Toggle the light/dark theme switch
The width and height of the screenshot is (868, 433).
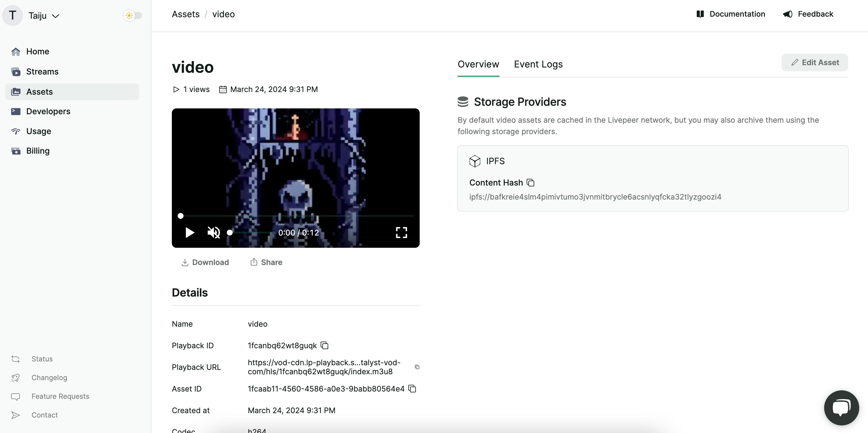click(x=133, y=15)
